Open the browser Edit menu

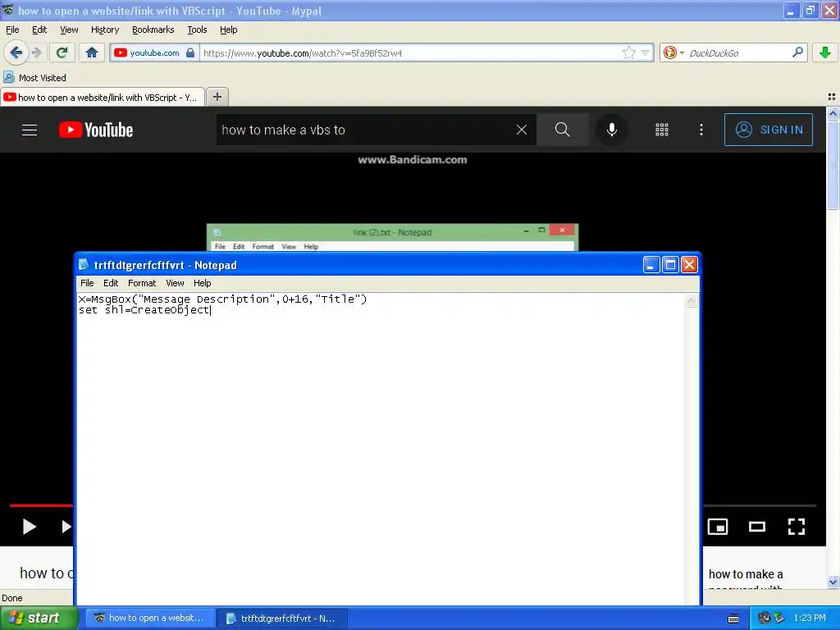(x=39, y=30)
